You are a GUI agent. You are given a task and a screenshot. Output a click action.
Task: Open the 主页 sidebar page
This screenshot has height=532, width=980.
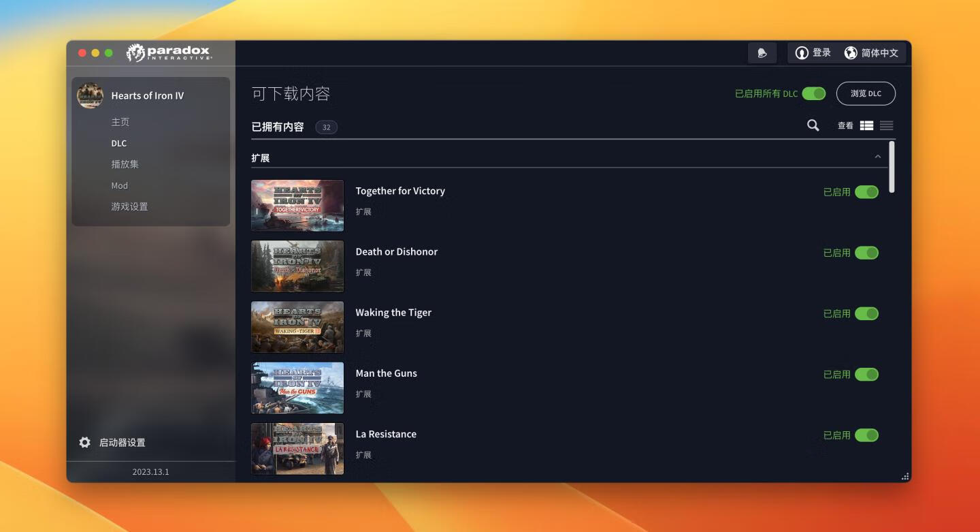tap(120, 122)
